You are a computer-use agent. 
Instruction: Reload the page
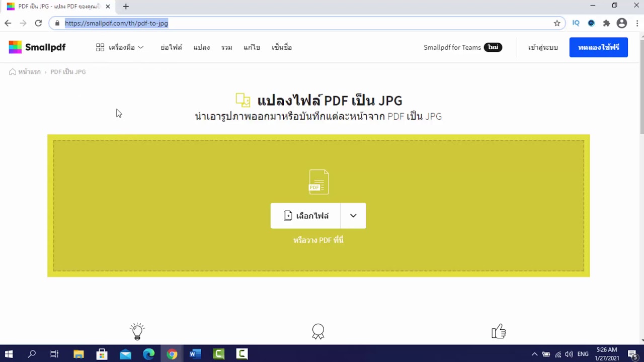[38, 23]
